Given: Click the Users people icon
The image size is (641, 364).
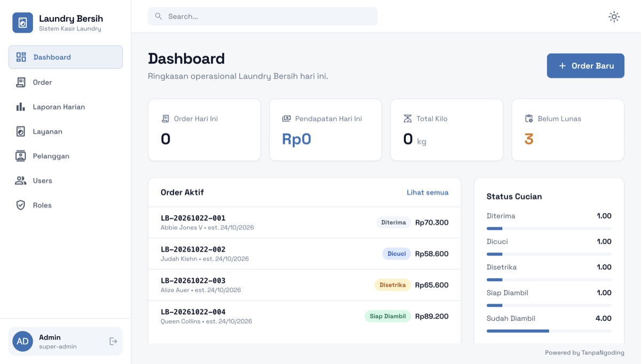Looking at the screenshot, I should pyautogui.click(x=21, y=180).
